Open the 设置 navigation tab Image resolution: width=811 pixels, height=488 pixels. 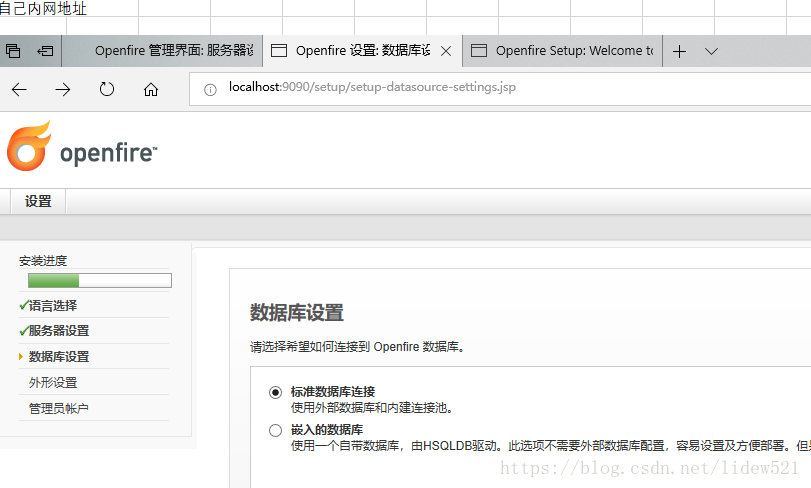pyautogui.click(x=38, y=201)
